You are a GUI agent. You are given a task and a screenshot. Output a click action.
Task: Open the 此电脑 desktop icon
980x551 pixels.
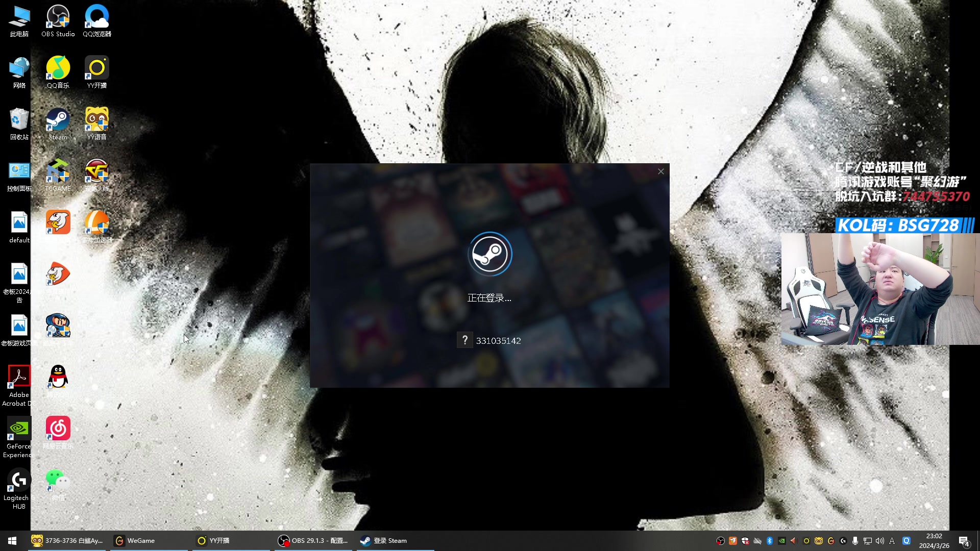point(19,21)
